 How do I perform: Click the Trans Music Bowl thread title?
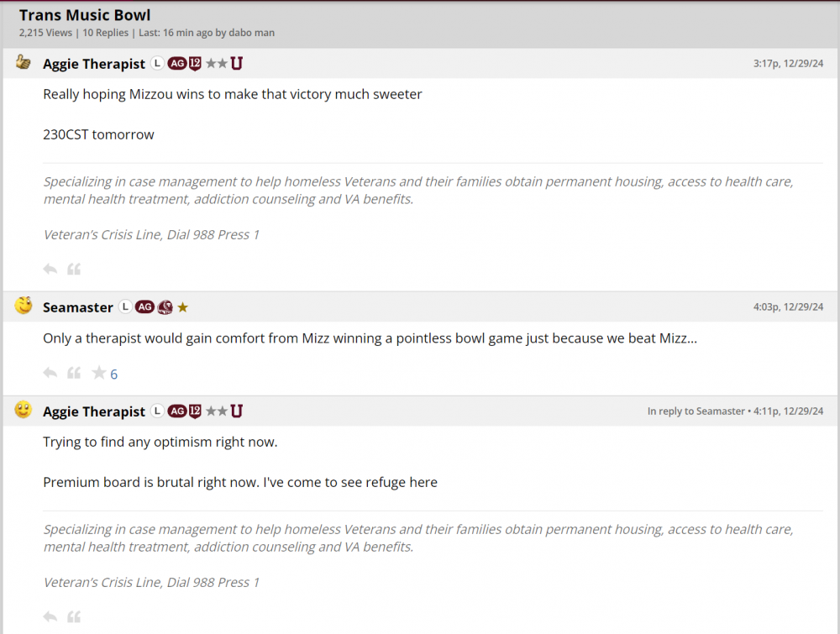(85, 15)
